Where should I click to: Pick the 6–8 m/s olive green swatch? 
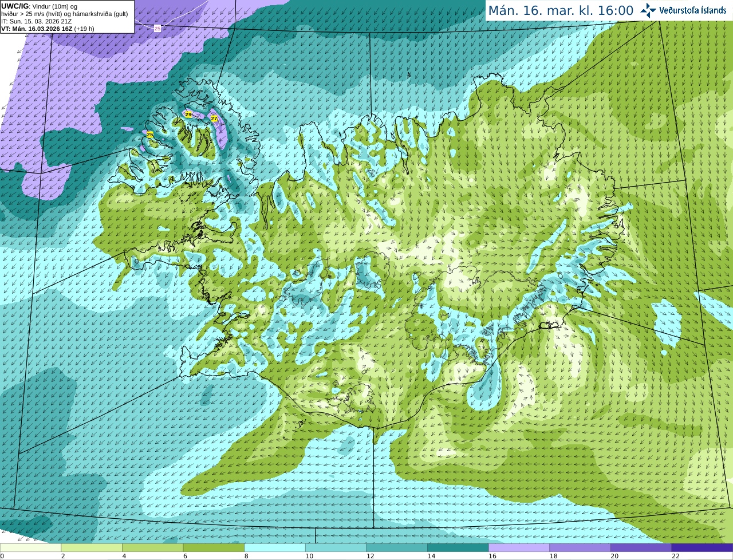(214, 548)
